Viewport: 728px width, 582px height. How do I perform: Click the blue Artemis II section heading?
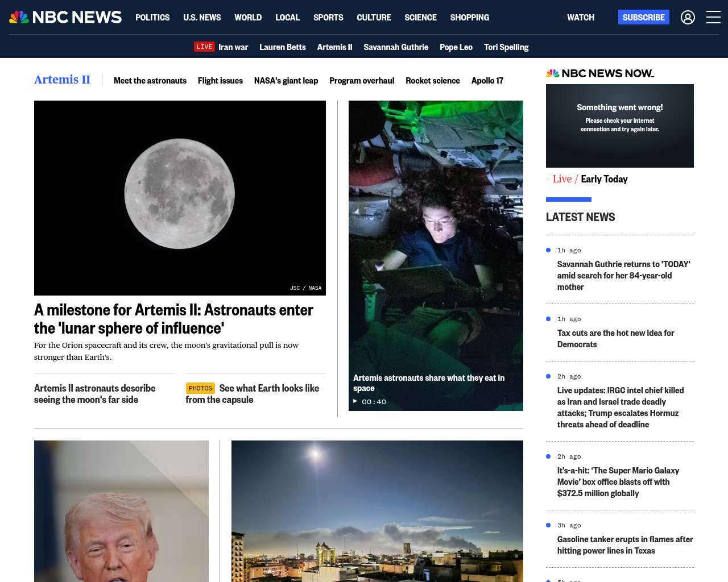tap(62, 80)
